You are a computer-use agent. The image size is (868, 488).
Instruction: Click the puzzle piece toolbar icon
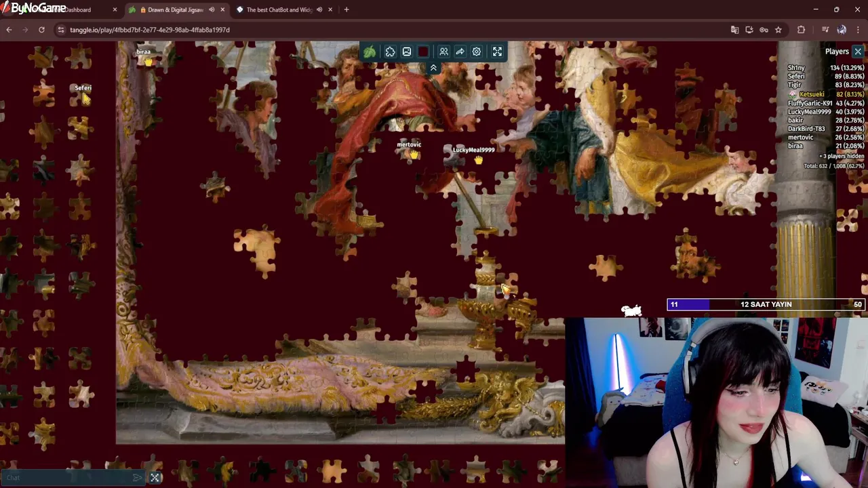click(390, 52)
